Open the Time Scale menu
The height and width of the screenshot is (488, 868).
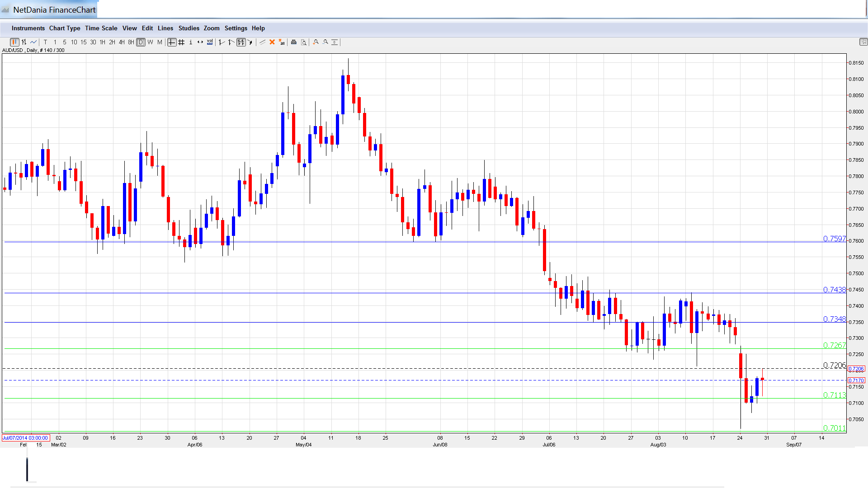(x=101, y=28)
